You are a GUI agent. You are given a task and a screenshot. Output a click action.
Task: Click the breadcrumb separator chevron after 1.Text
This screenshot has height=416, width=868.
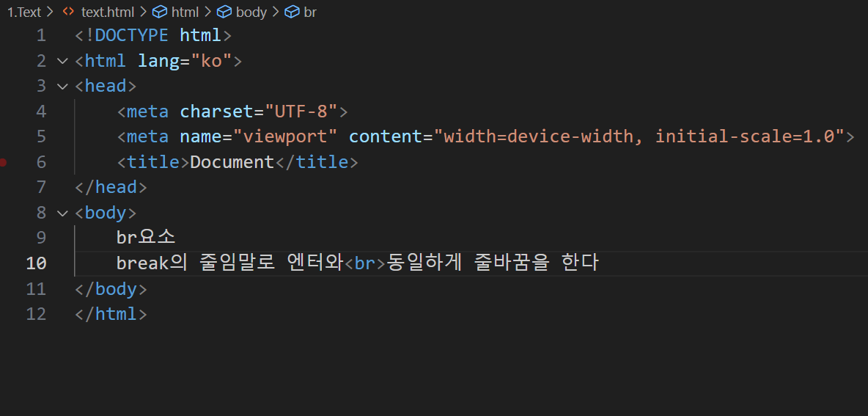tap(51, 12)
